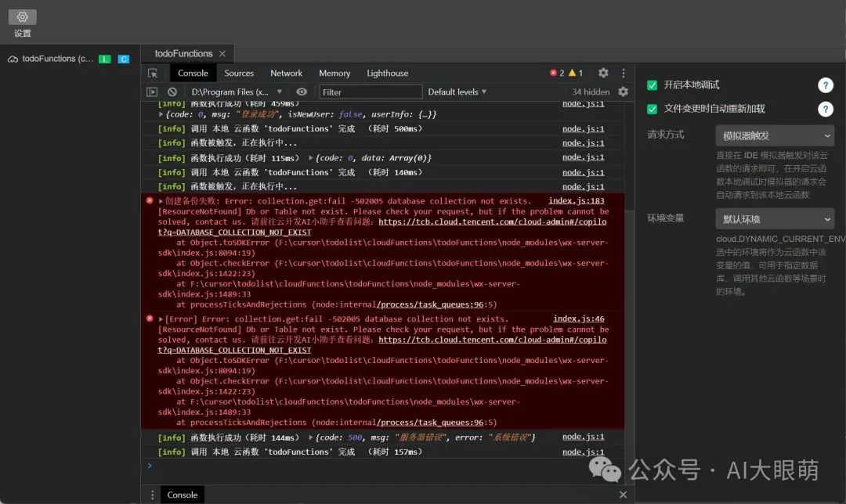846x504 pixels.
Task: Toggle 文件变更时自动重新加载 checkbox
Action: pyautogui.click(x=652, y=109)
